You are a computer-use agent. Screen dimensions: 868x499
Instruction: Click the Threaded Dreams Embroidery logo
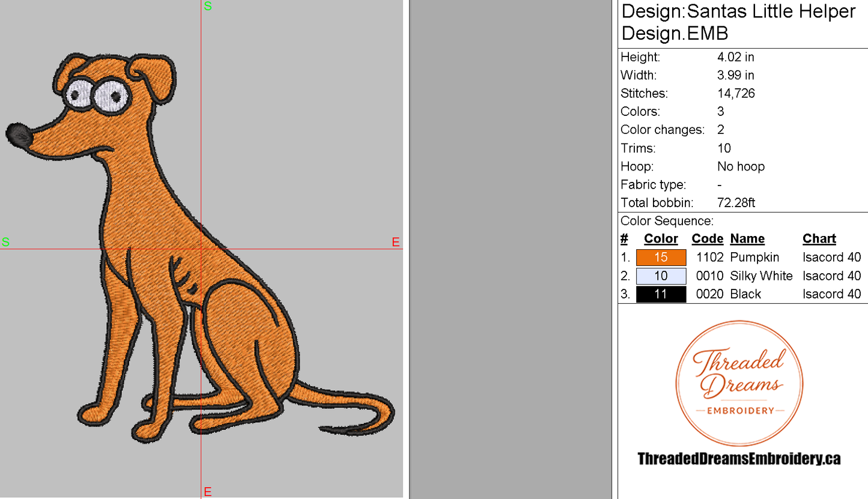pos(739,383)
